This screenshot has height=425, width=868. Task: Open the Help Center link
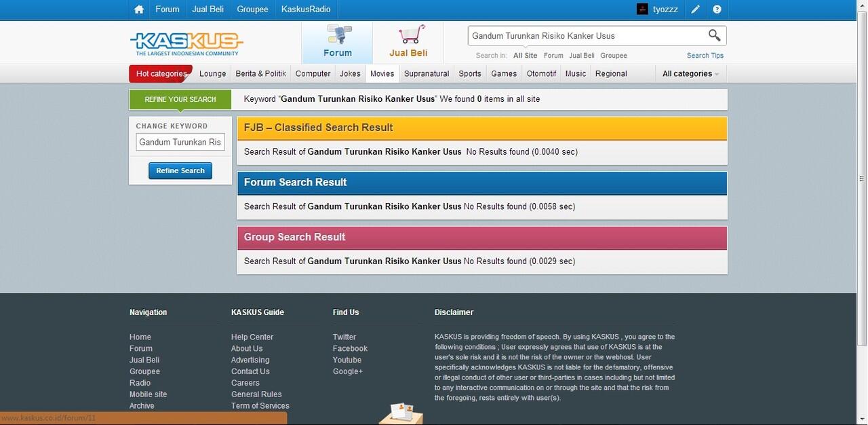252,337
